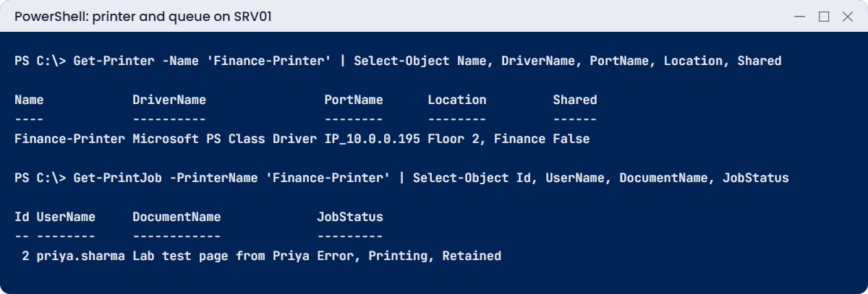Click the Get-Printer command line
868x294 pixels.
tap(398, 61)
